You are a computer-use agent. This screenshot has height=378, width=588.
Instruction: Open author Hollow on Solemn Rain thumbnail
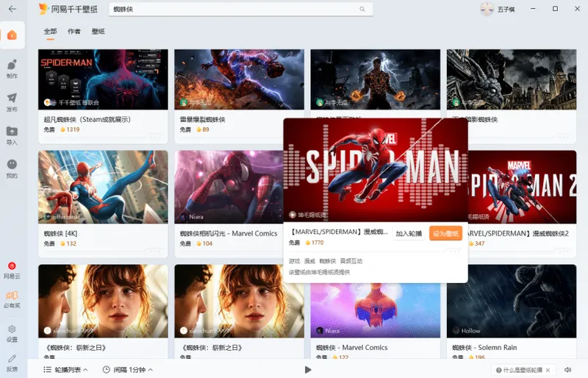coord(466,331)
